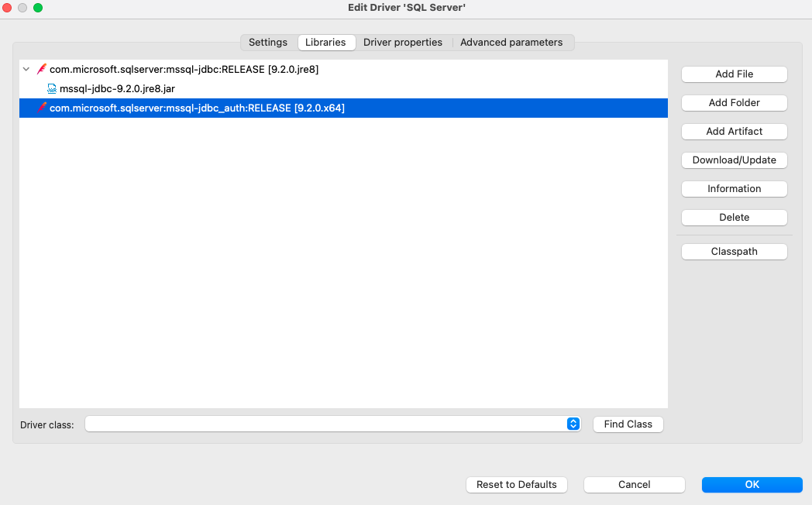The image size is (812, 505).
Task: Collapse the mssql-jdbc:RELEASE artifact node
Action: [26, 69]
